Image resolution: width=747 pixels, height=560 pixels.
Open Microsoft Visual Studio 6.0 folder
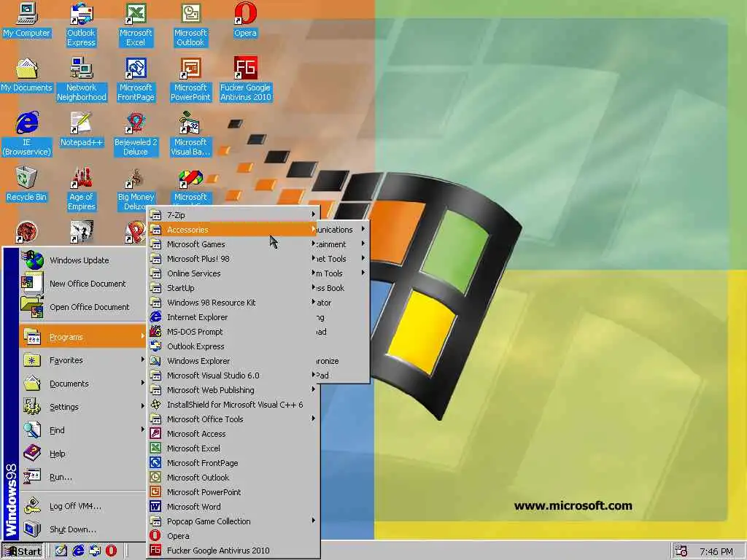point(233,376)
